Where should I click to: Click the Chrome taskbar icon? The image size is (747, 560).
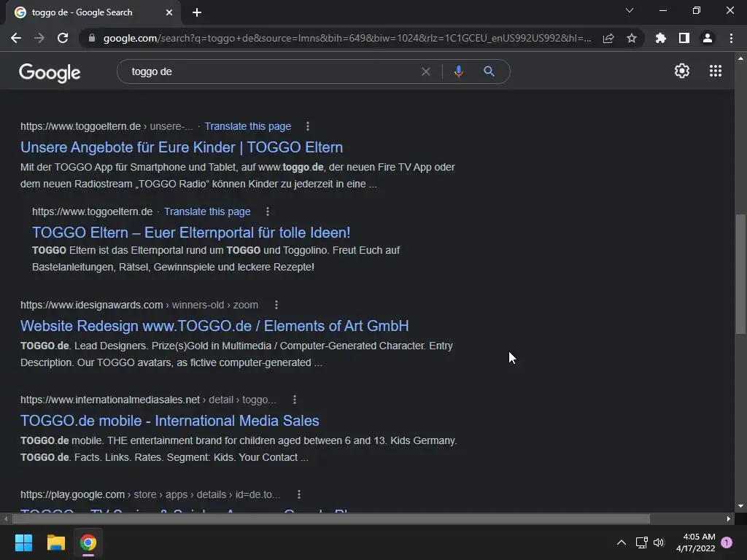click(x=88, y=542)
